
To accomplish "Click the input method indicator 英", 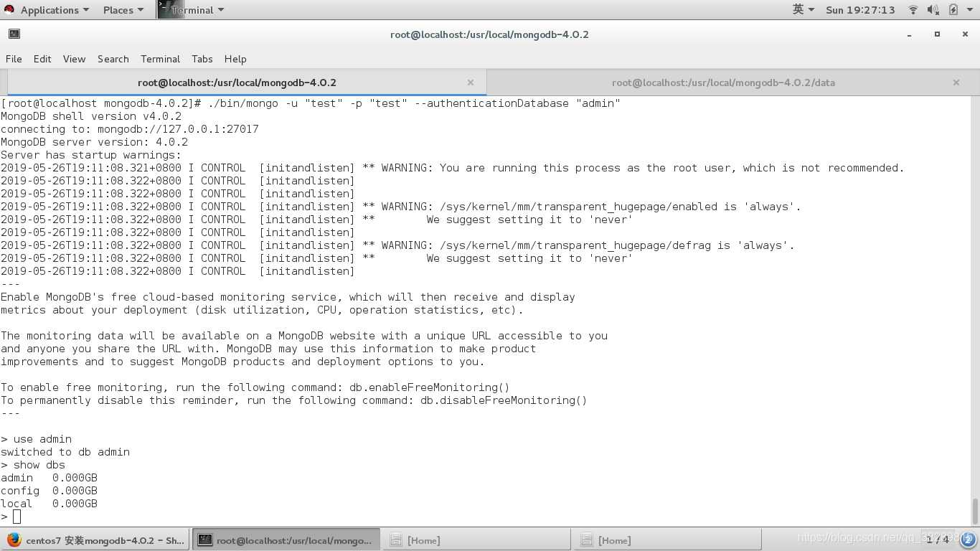I will point(804,9).
